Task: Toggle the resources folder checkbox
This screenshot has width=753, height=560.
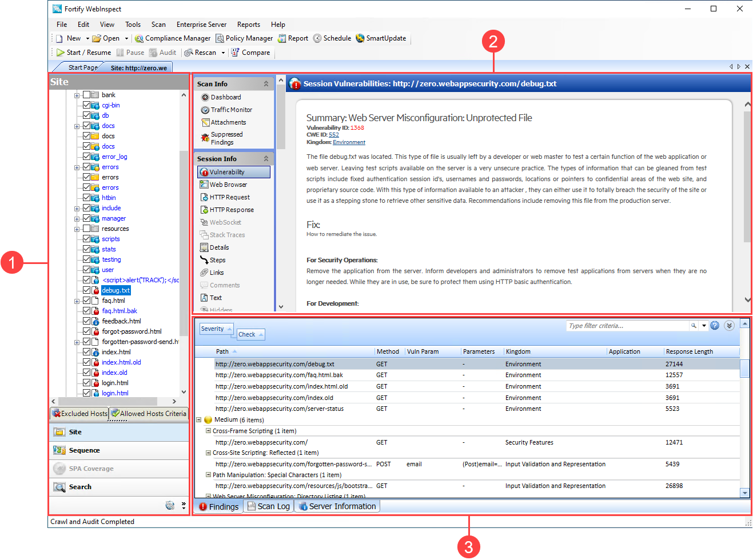Action: coord(87,229)
